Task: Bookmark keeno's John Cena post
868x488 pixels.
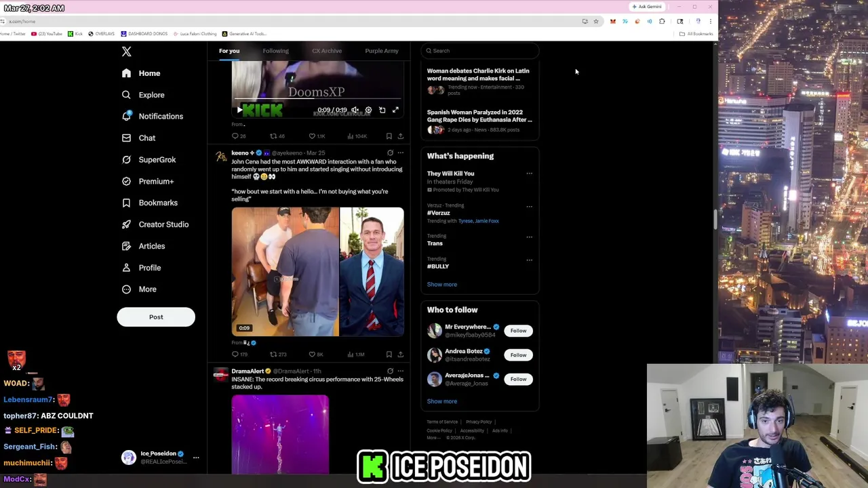Action: (389, 354)
